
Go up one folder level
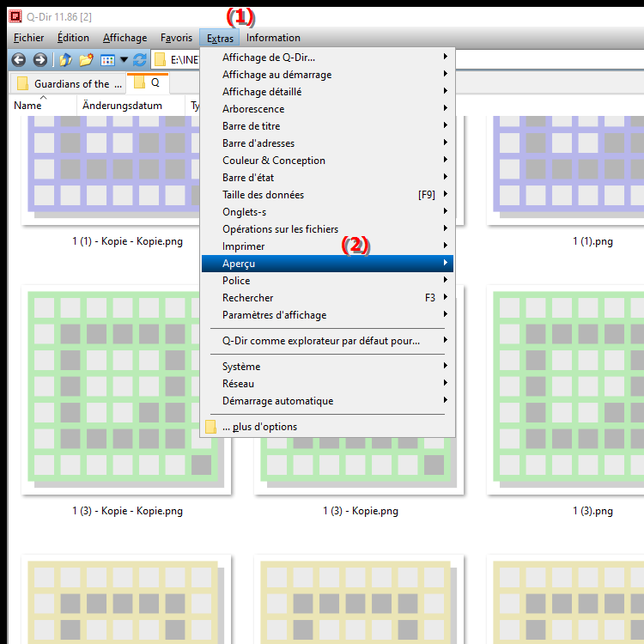(65, 60)
